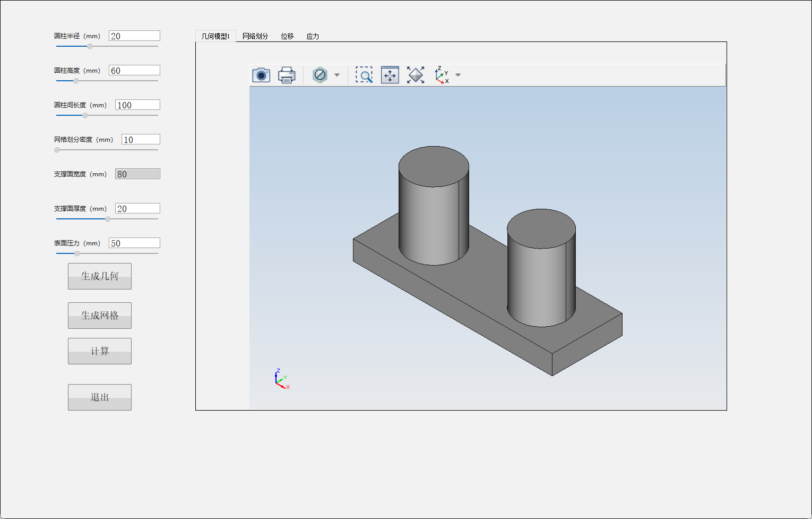Open the 位移 tab
Image resolution: width=812 pixels, height=519 pixels.
coord(287,36)
